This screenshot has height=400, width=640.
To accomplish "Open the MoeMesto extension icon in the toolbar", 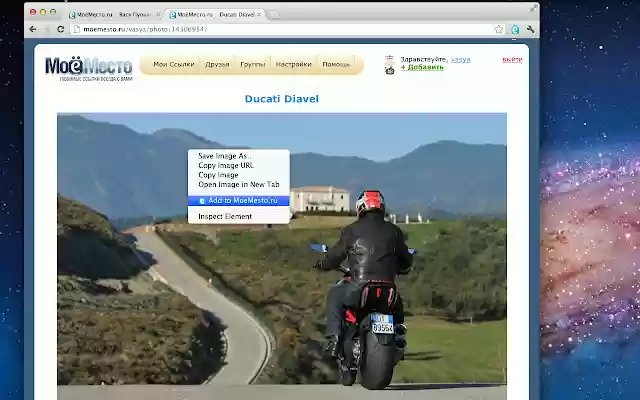I will pos(516,29).
